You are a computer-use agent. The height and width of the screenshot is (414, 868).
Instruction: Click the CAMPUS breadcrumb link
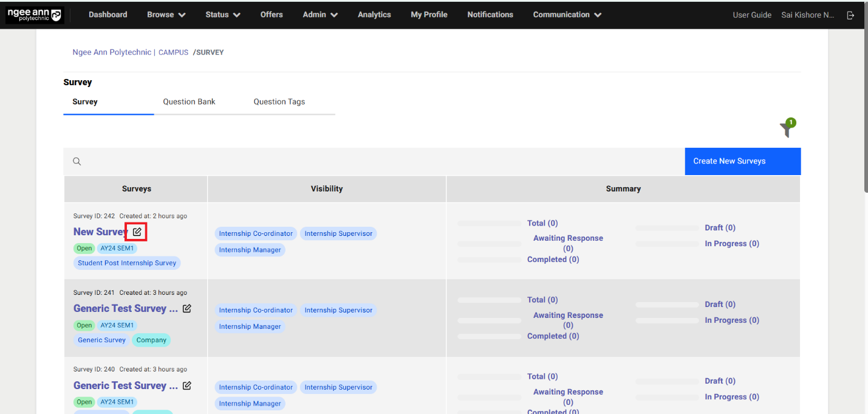(x=173, y=52)
